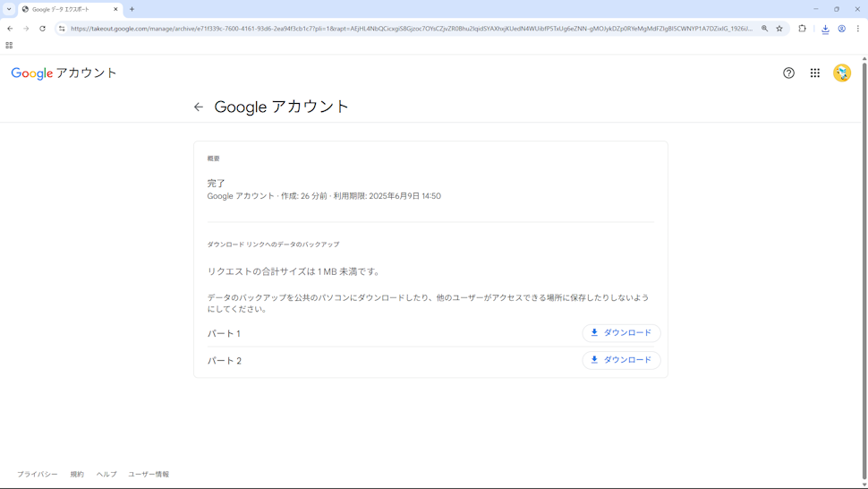Show Chrome downloads tray icon

tap(825, 29)
